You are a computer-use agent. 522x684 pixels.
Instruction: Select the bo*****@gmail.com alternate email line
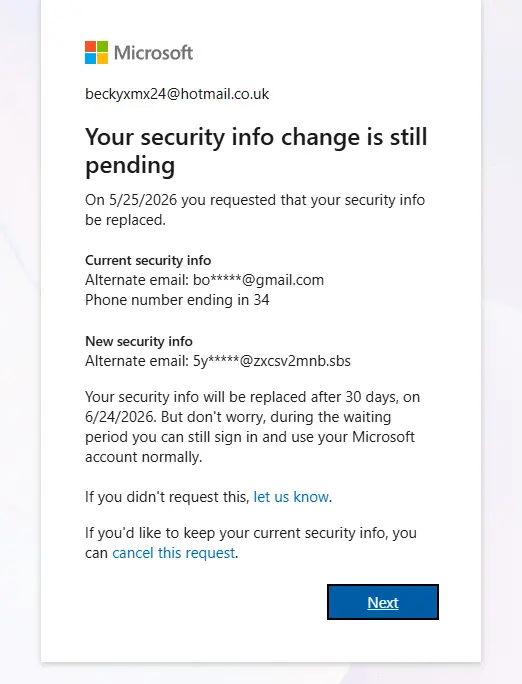point(205,280)
